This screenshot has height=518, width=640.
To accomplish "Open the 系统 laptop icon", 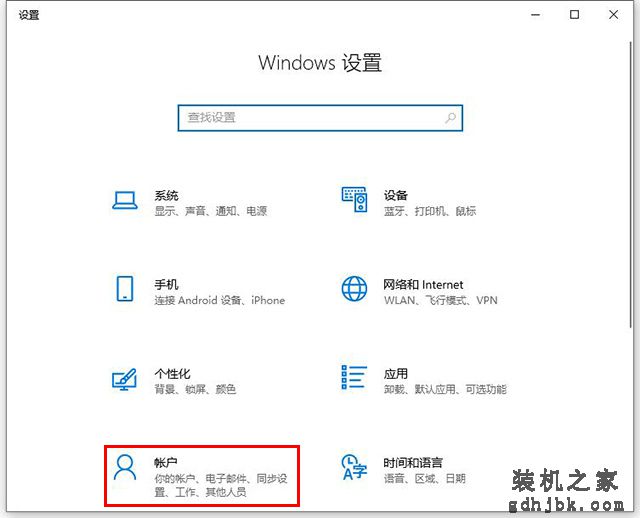I will coord(124,200).
